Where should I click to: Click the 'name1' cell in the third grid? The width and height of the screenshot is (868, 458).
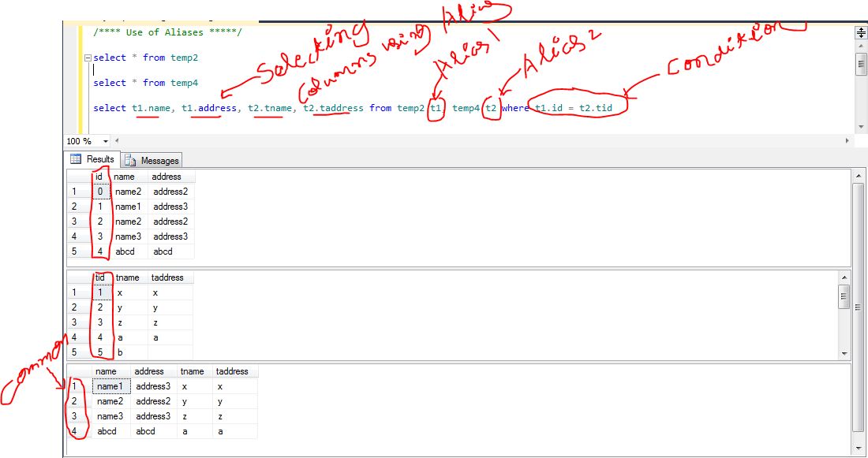tap(109, 386)
